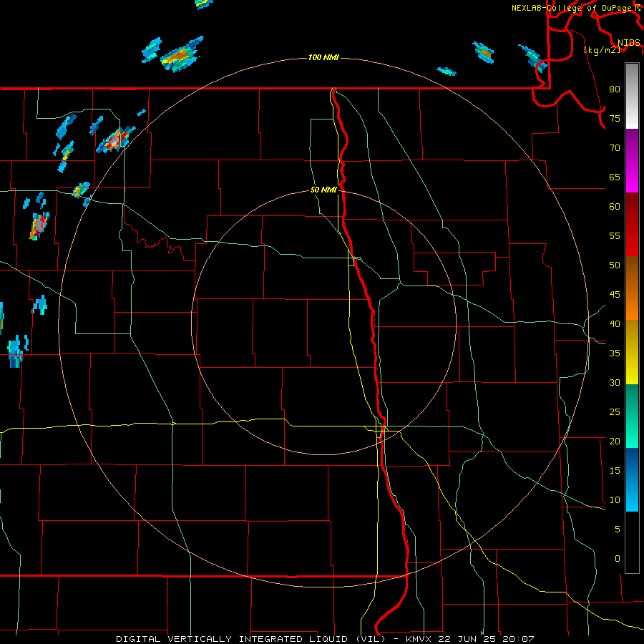Viewport: 644px width, 644px height.
Task: Click the '50 NMI' range ring label
Action: point(323,190)
